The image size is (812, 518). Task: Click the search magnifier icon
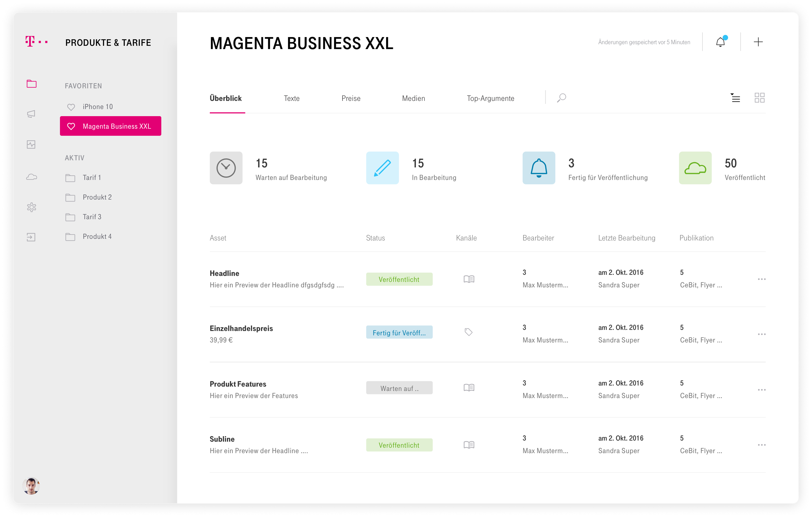point(561,98)
